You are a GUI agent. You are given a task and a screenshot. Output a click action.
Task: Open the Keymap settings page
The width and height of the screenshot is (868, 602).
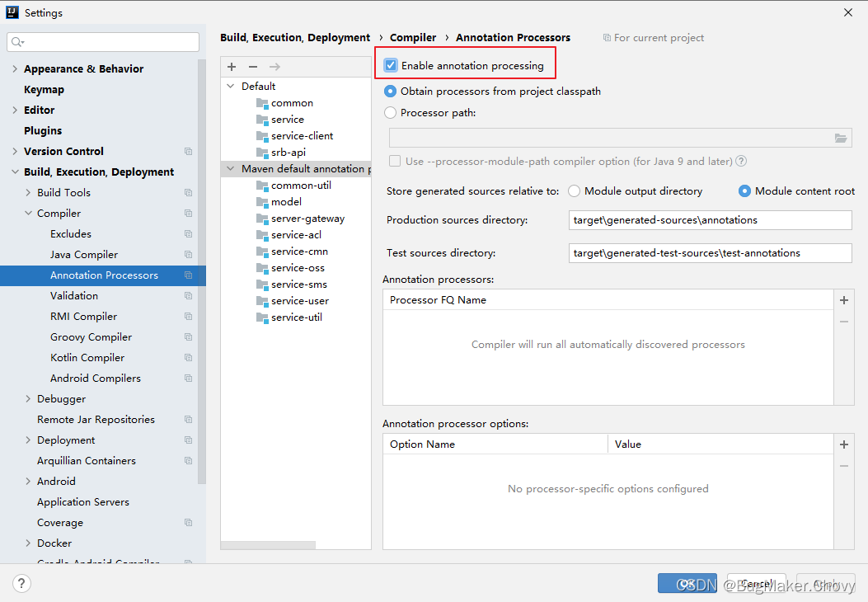pyautogui.click(x=44, y=90)
